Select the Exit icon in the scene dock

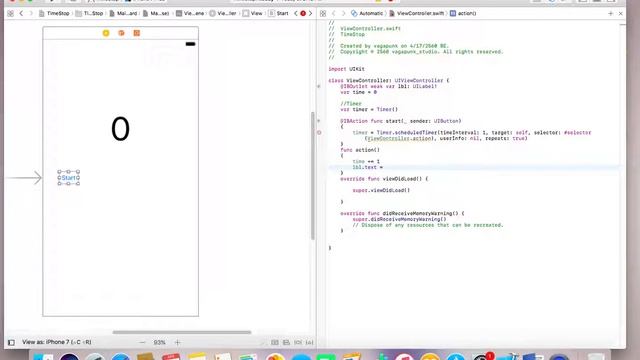pyautogui.click(x=137, y=33)
